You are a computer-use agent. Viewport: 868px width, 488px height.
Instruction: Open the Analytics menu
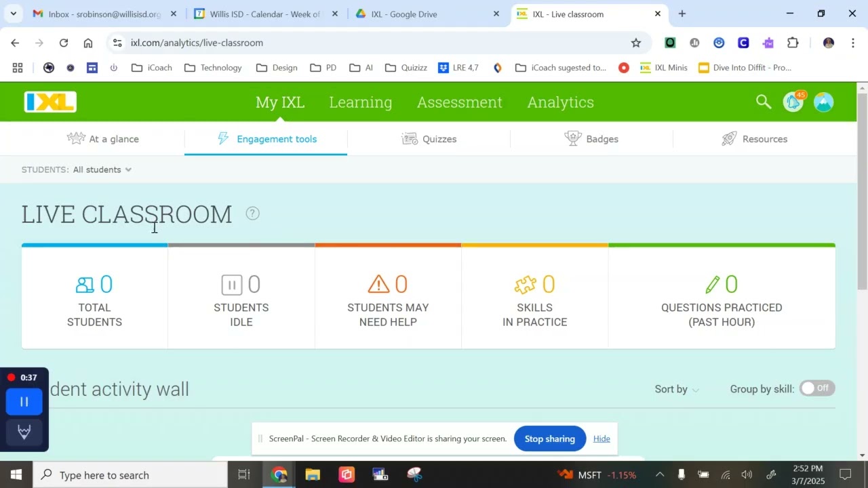561,102
